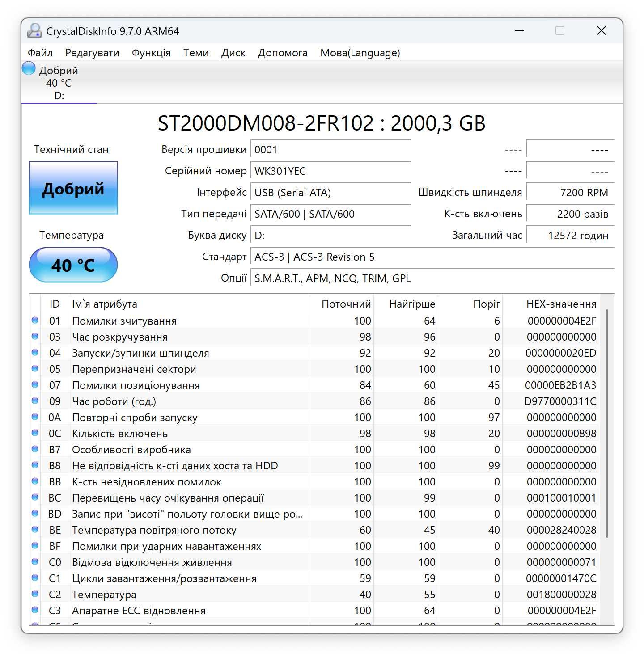Click the CrystalDiskInfo app icon in title bar
This screenshot has height=658, width=644.
tap(34, 30)
